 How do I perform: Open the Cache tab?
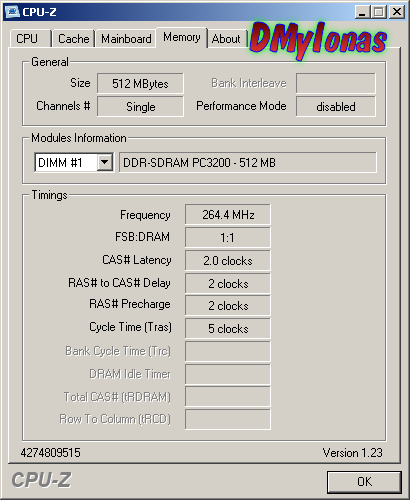[73, 39]
